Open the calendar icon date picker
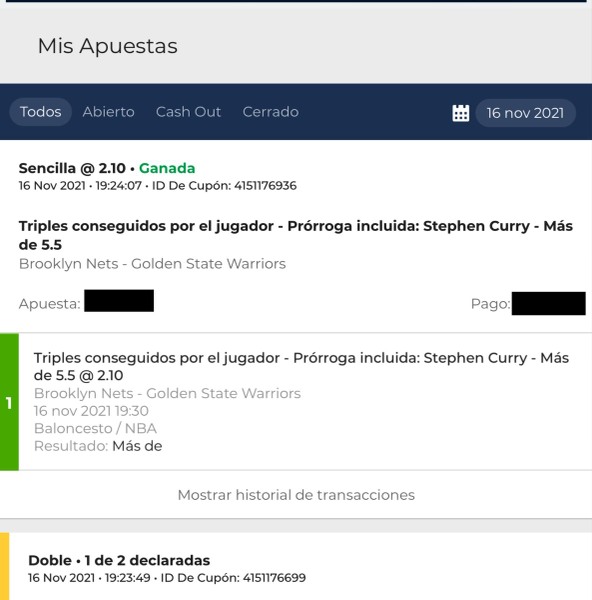 click(460, 113)
